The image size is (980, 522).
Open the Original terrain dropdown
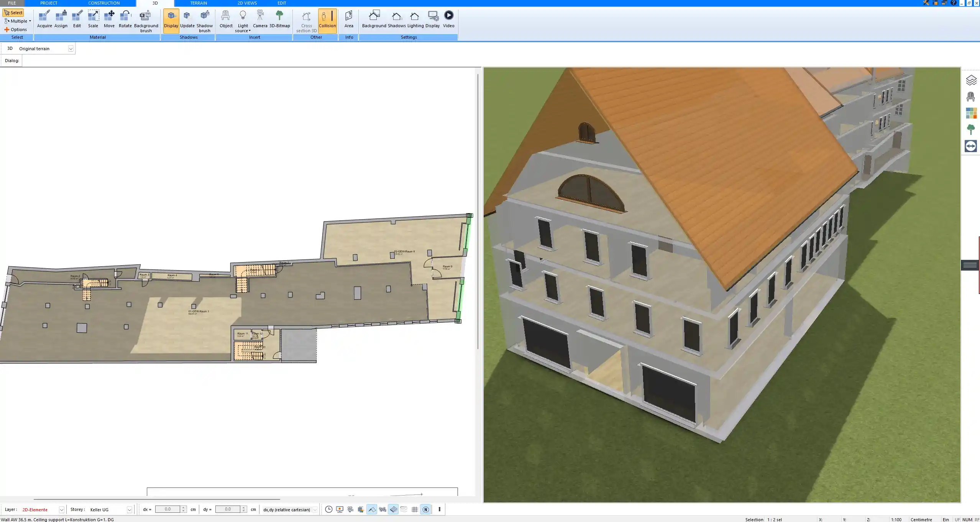(71, 49)
